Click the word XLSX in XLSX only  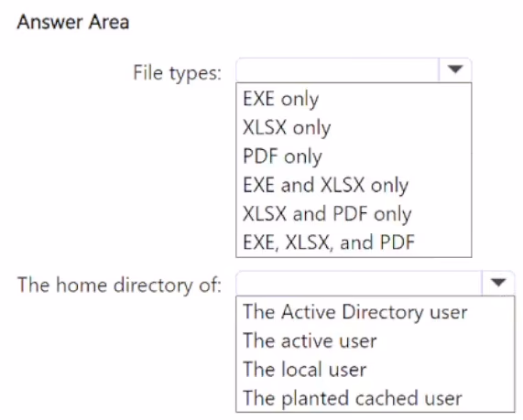click(265, 127)
